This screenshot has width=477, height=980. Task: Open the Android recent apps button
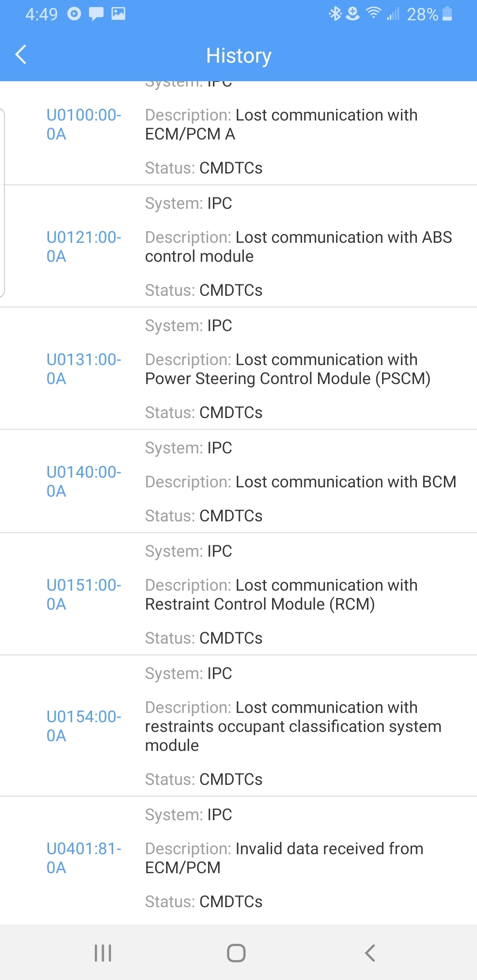click(103, 953)
